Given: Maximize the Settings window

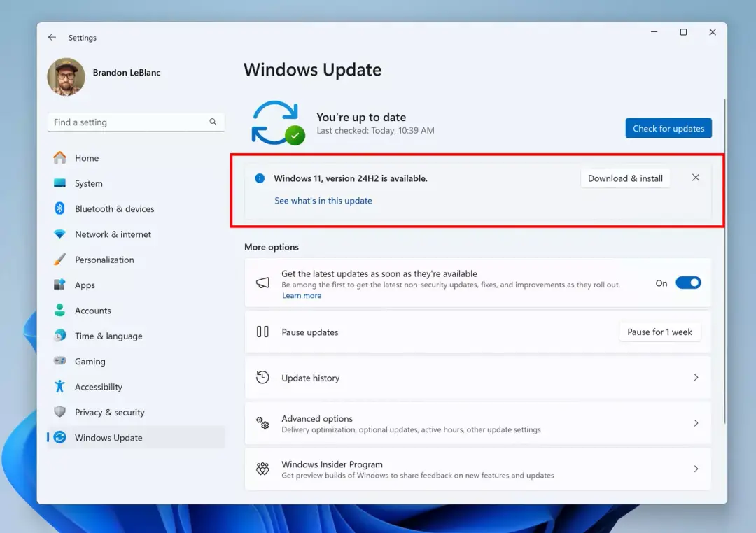Looking at the screenshot, I should (x=683, y=31).
